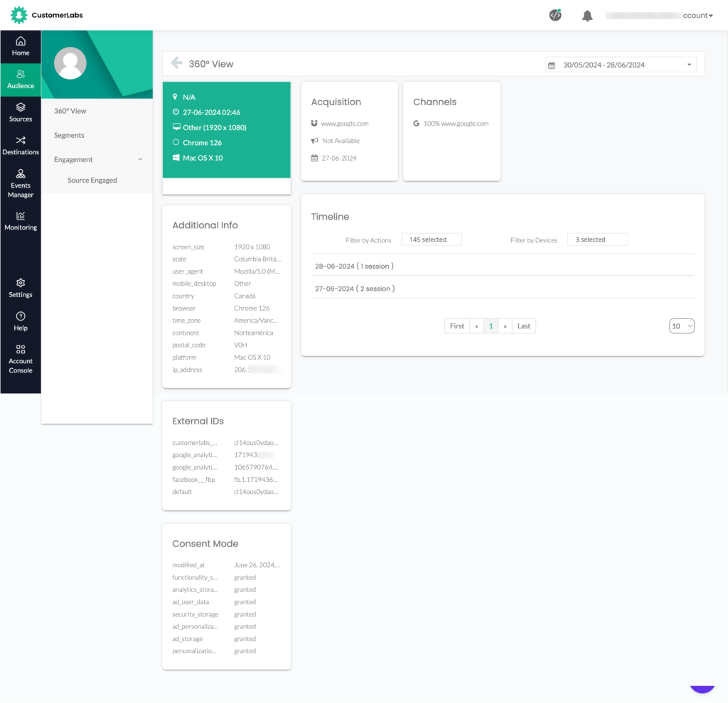728x703 pixels.
Task: Open the date range picker 30/05/2024 - 28/06/2024
Action: coord(620,65)
